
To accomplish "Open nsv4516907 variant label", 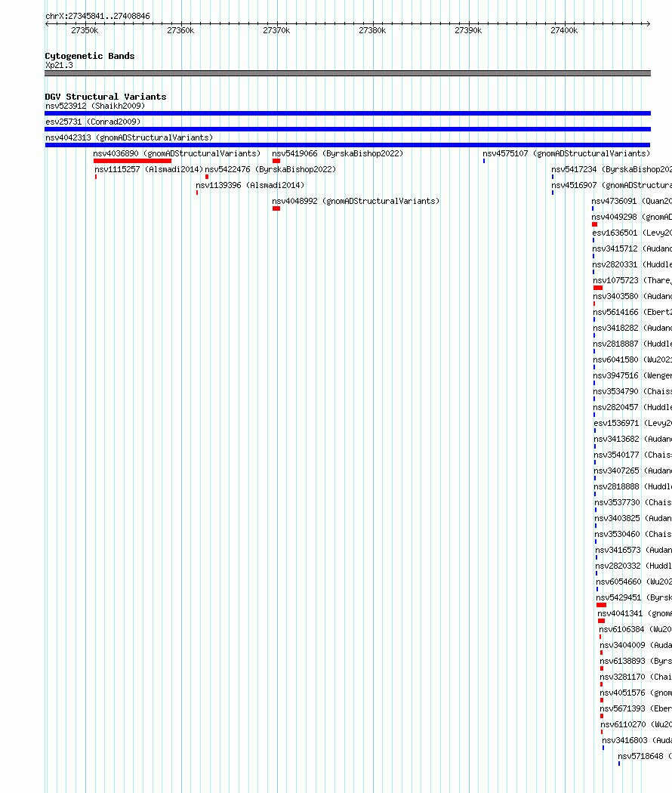I will tap(612, 185).
